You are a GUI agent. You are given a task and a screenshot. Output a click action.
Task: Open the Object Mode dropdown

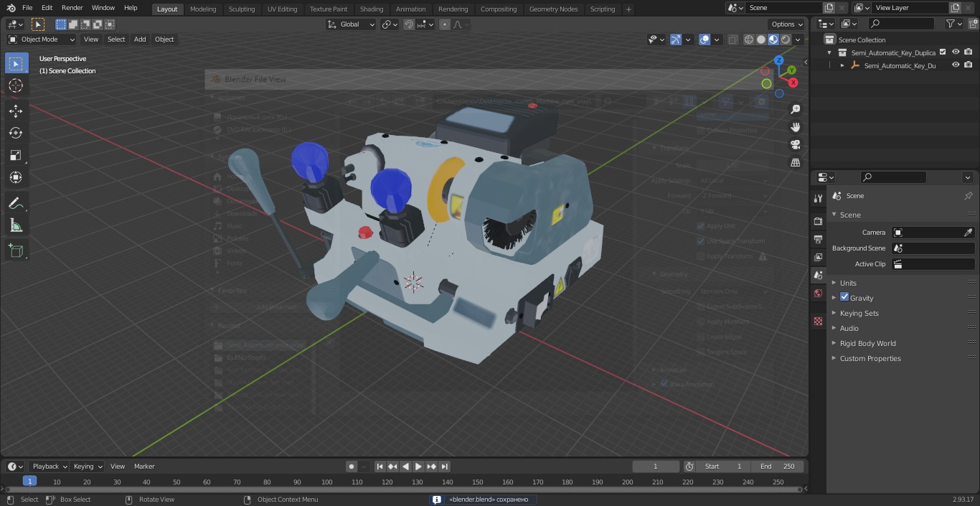point(42,39)
